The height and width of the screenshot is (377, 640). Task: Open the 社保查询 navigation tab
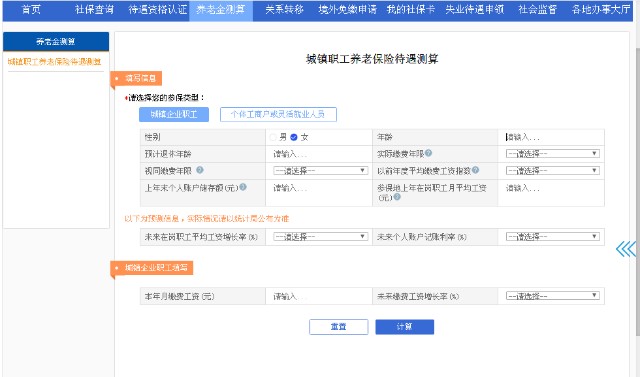(94, 10)
